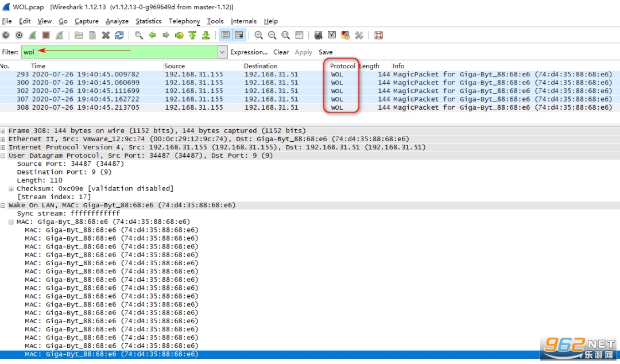Click the Expression... button
This screenshot has height=364, width=620.
coord(249,52)
